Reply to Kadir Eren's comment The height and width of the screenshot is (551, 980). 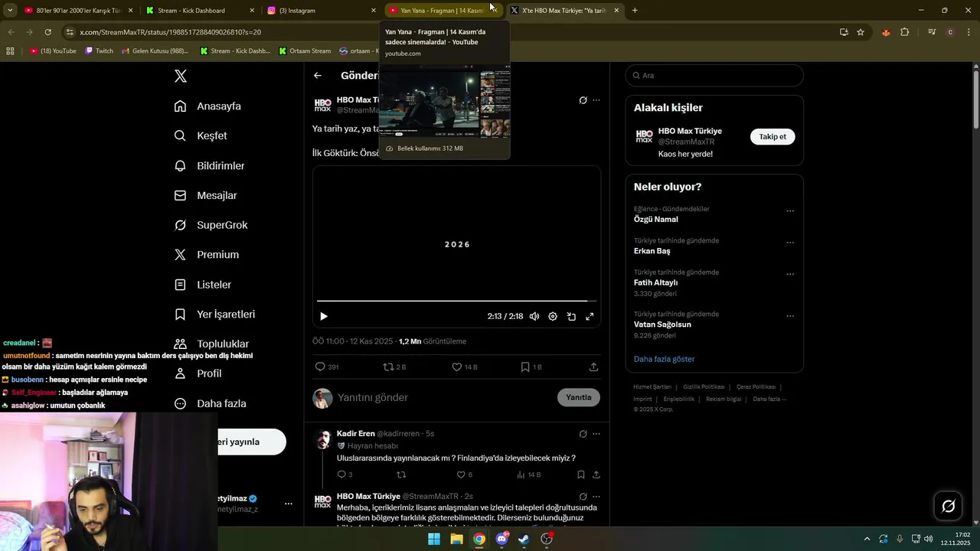click(x=345, y=474)
